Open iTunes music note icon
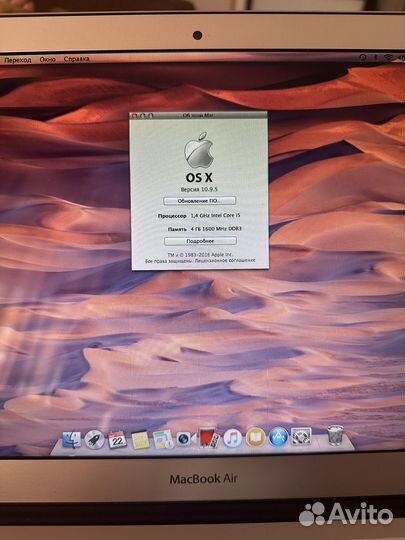The image size is (405, 540). (232, 438)
